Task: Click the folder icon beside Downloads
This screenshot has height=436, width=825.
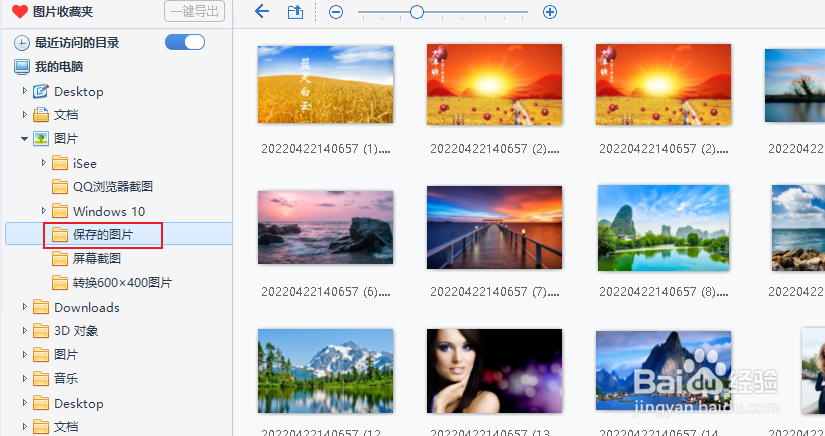Action: 41,307
